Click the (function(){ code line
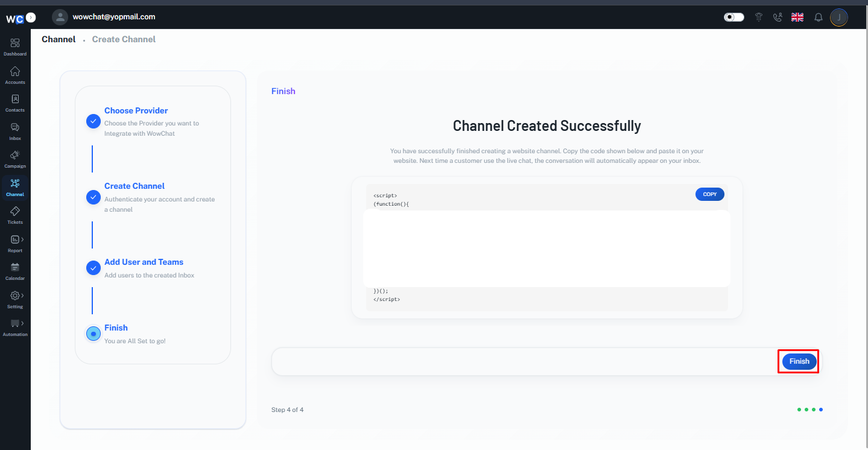This screenshot has height=450, width=868. pos(391,204)
